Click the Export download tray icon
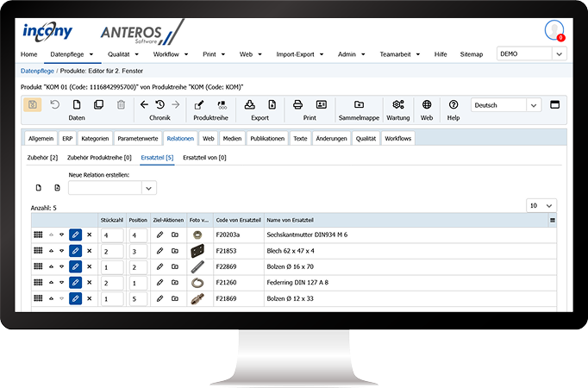 coord(249,104)
